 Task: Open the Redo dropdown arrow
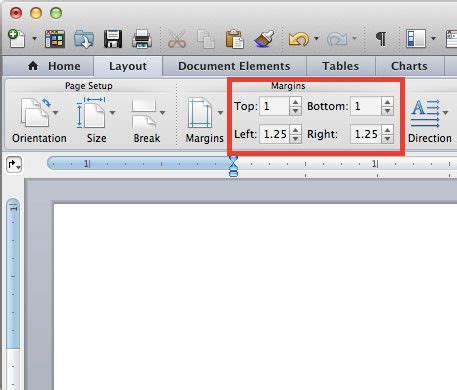tap(354, 39)
